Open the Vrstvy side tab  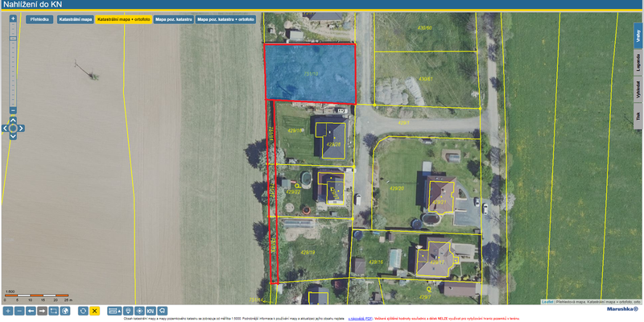[638, 35]
